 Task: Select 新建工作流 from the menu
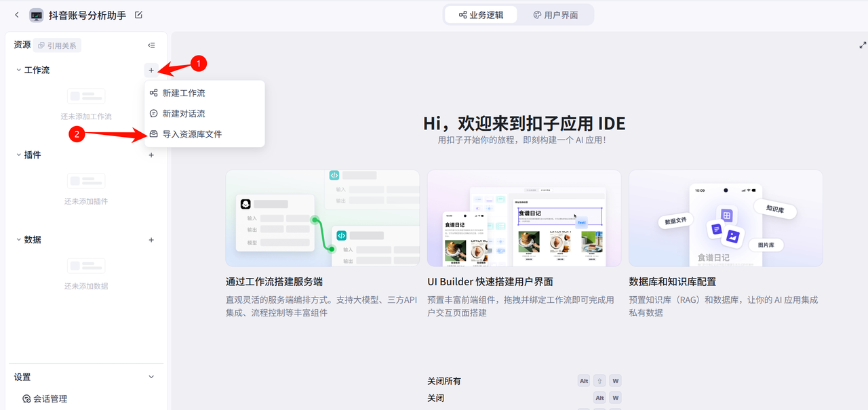click(x=183, y=93)
